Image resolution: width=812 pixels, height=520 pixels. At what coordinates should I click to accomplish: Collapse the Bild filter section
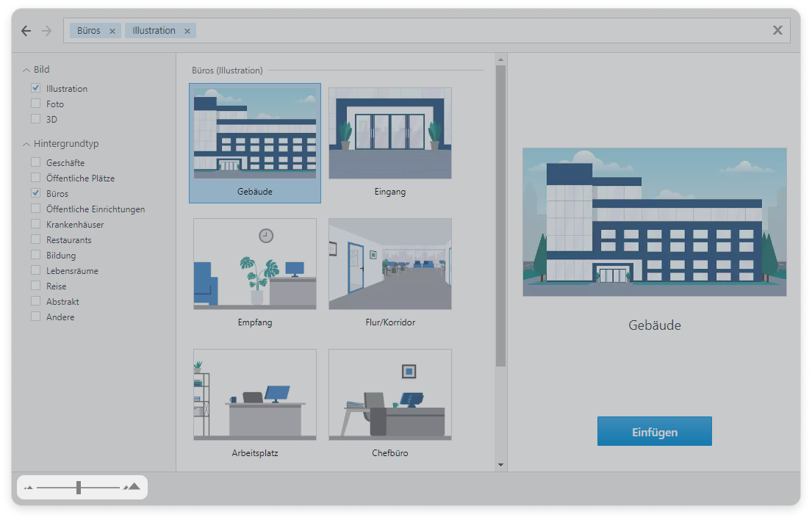click(x=26, y=70)
